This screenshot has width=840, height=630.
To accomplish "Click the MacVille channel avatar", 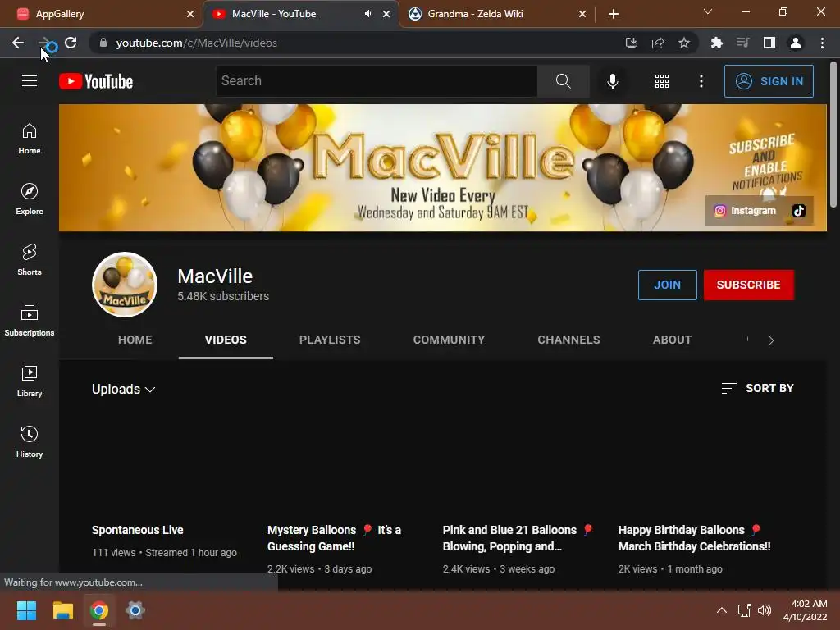I will [125, 285].
